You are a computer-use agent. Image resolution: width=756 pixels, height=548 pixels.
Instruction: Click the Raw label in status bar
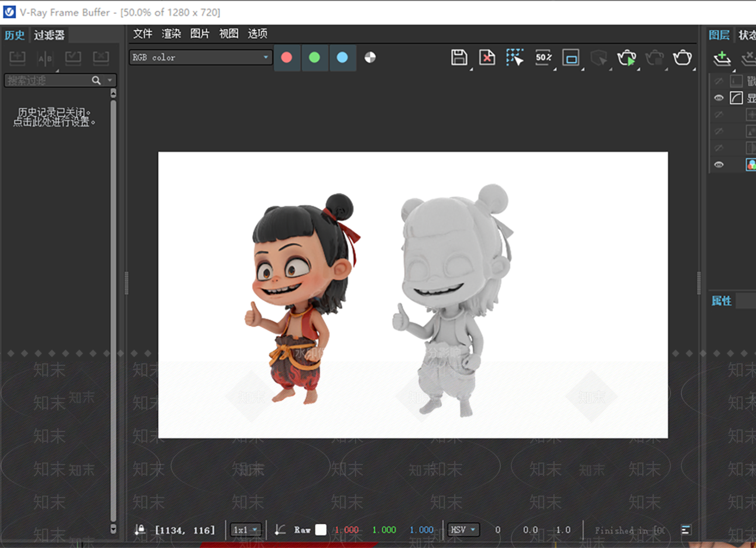point(302,530)
